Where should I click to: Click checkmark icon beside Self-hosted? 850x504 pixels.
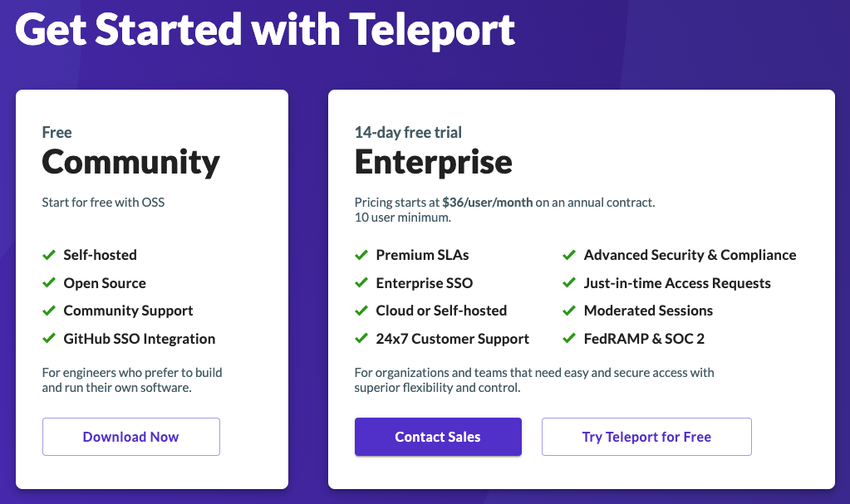(x=49, y=255)
